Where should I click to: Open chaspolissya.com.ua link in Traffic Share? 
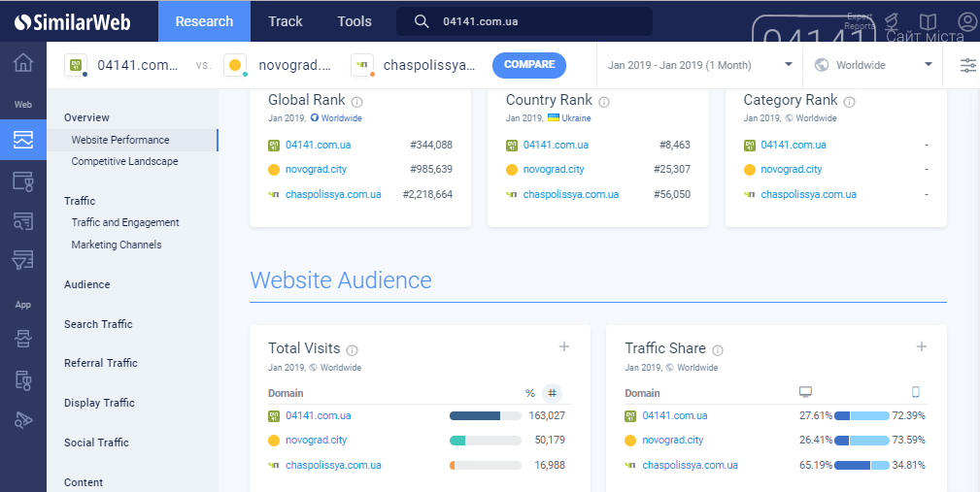coord(690,465)
